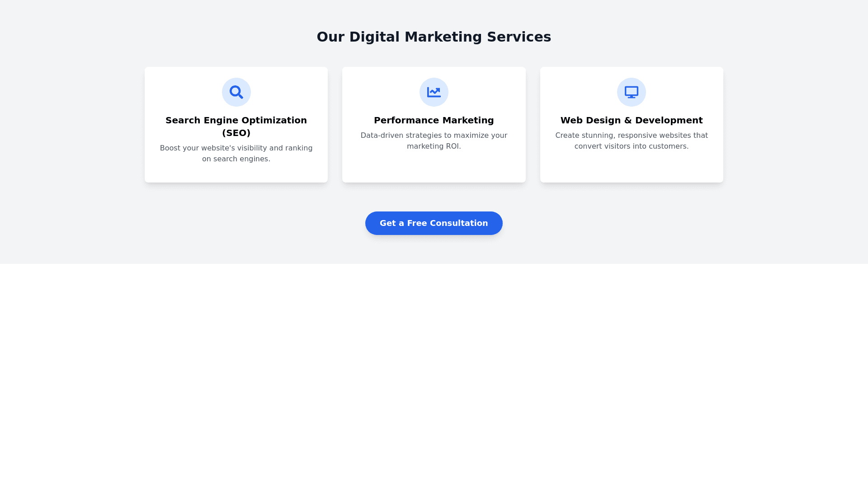Click the magnifying glass SEO icon

click(x=236, y=92)
